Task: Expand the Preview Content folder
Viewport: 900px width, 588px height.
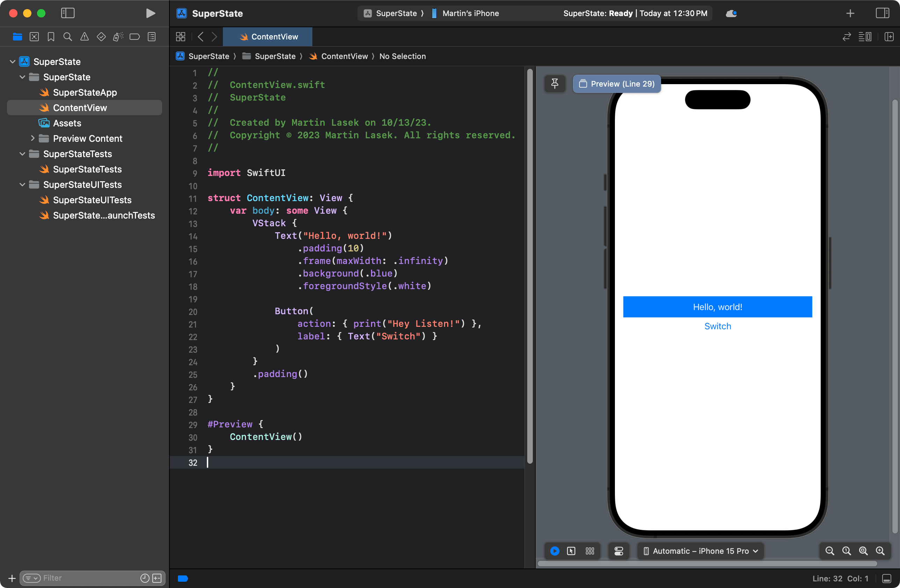Action: click(32, 138)
